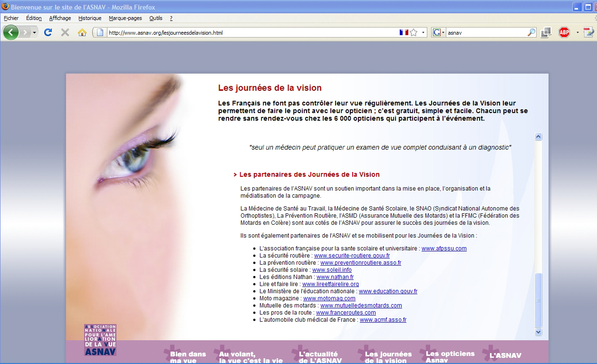597x364 pixels.
Task: Open the www.acmf.asso.fr link
Action: (x=383, y=320)
